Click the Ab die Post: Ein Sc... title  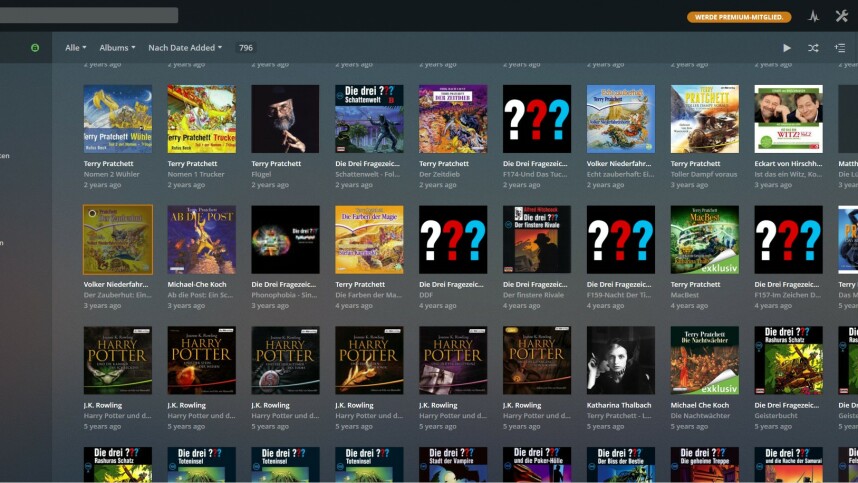pos(200,295)
